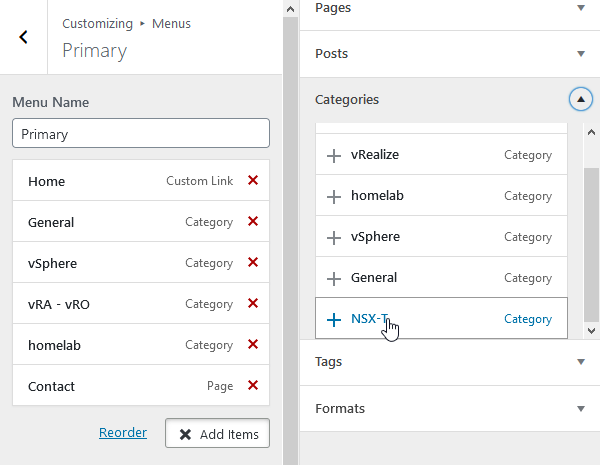Add vRealize category via plus icon
Image resolution: width=600 pixels, height=465 pixels.
point(334,156)
